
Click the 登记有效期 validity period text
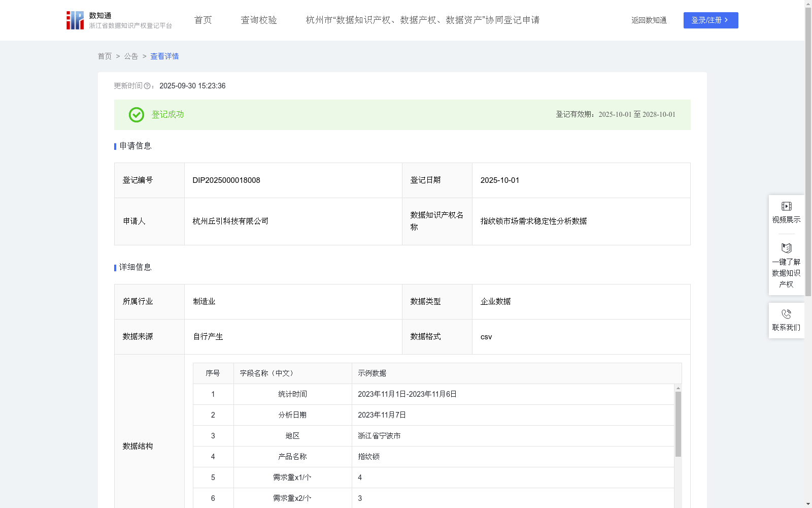click(616, 115)
